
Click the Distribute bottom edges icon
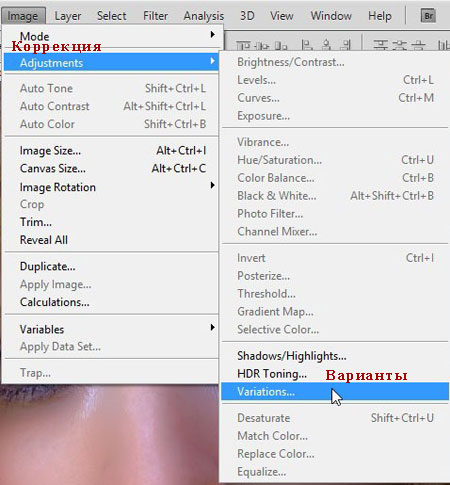[419, 45]
